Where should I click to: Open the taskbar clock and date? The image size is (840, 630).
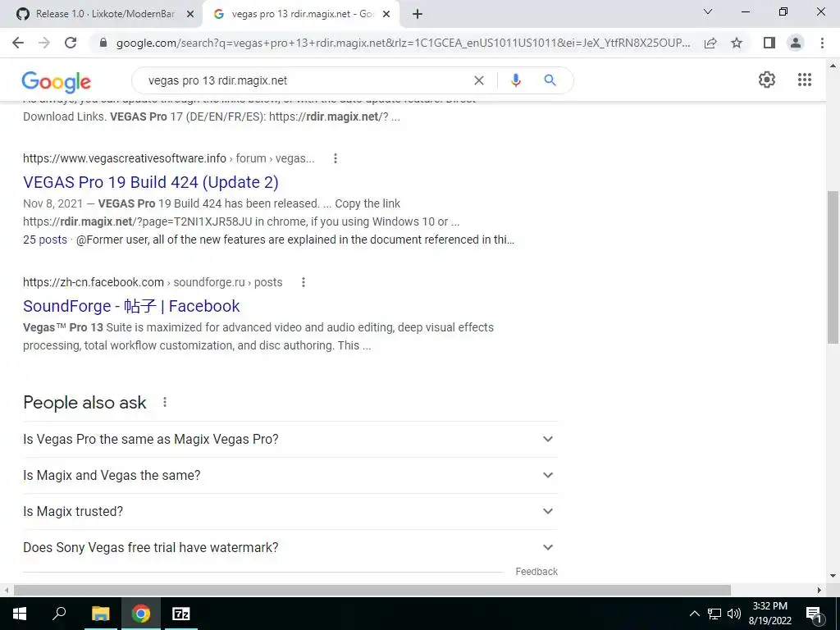click(x=769, y=614)
